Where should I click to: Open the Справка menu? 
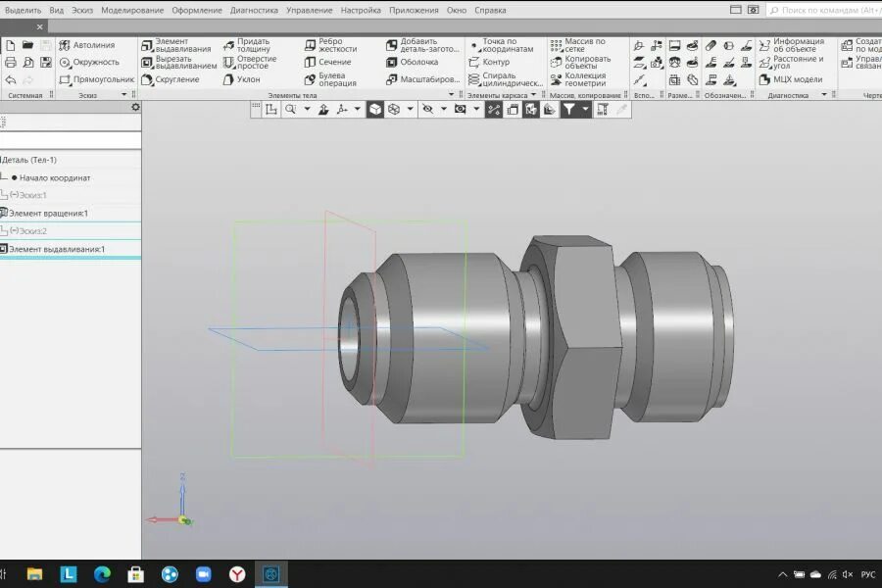490,10
